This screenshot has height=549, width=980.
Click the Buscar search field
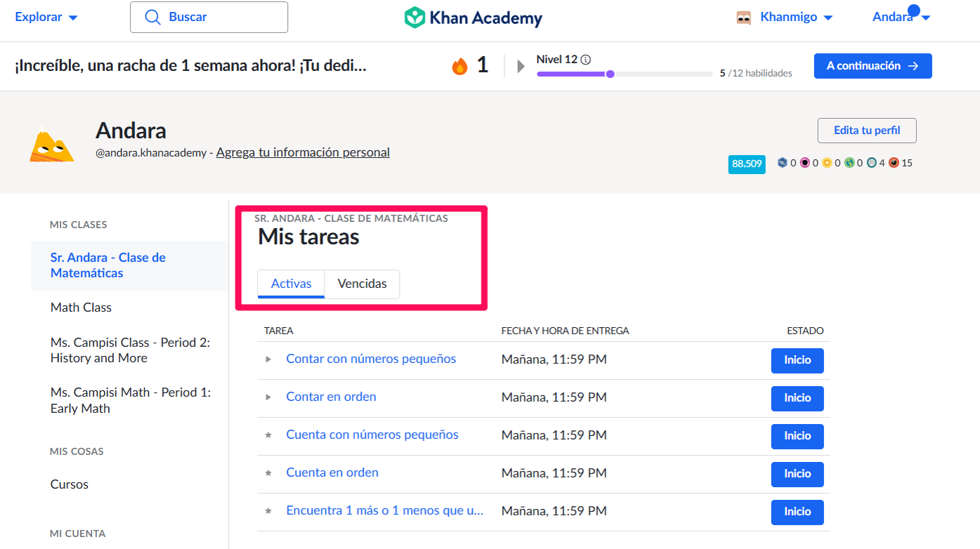coord(209,17)
